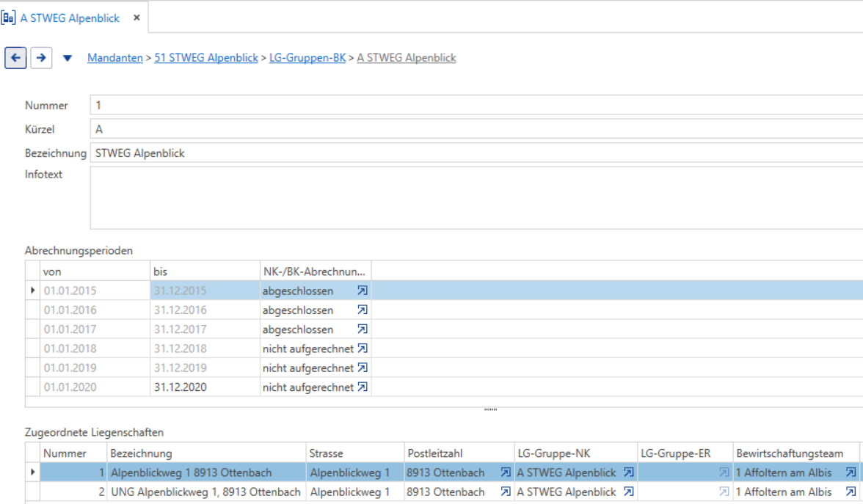Open Bewirtschaftungsteam link icon for Liegenschaft 1
Screen dimensions: 863x504
click(x=851, y=472)
